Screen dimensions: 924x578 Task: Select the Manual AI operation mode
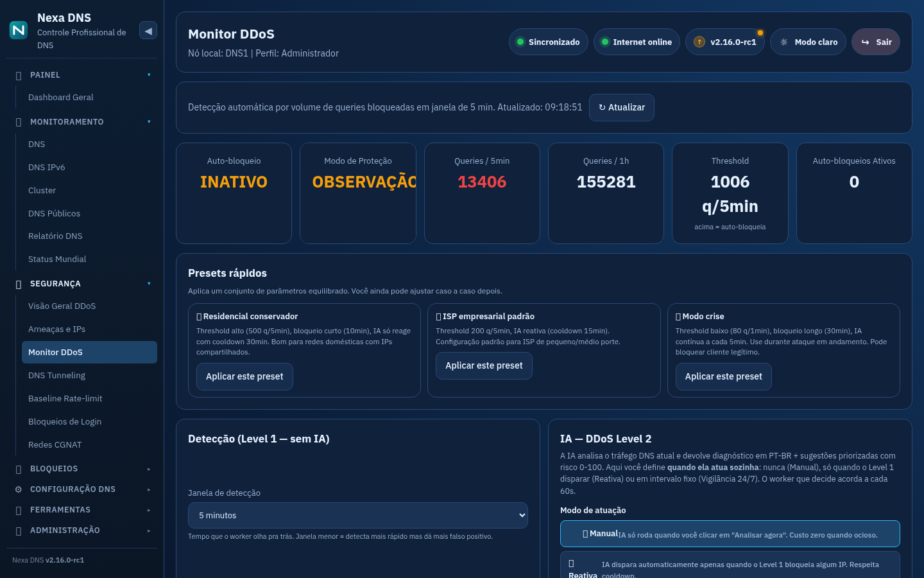click(730, 534)
